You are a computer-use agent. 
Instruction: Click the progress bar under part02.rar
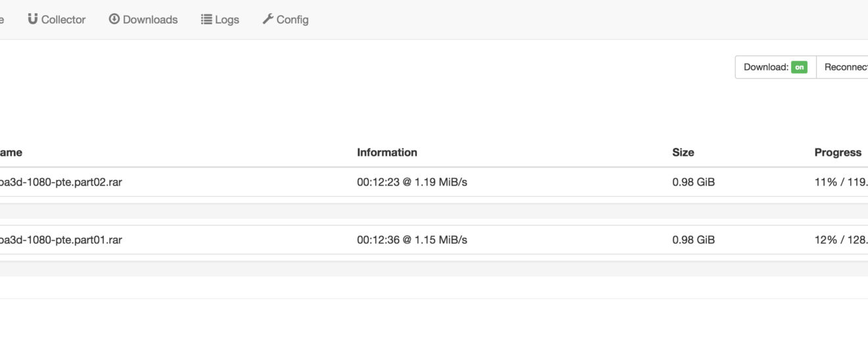(434, 211)
